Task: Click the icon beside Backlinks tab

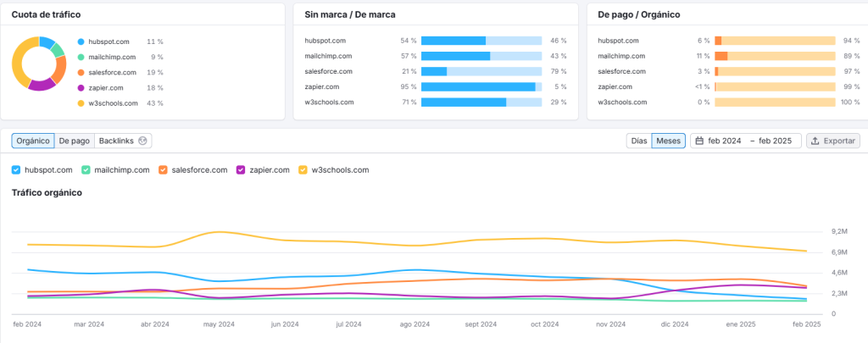Action: click(x=143, y=141)
